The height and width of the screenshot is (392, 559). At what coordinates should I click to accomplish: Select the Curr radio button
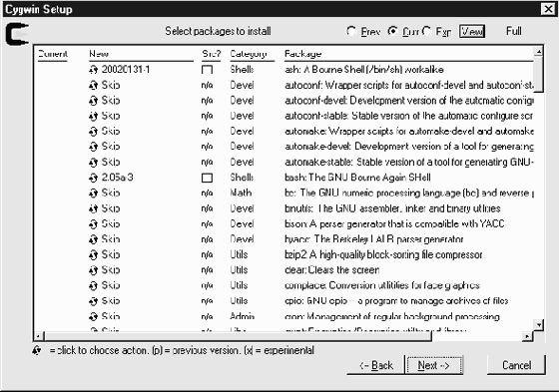[392, 31]
